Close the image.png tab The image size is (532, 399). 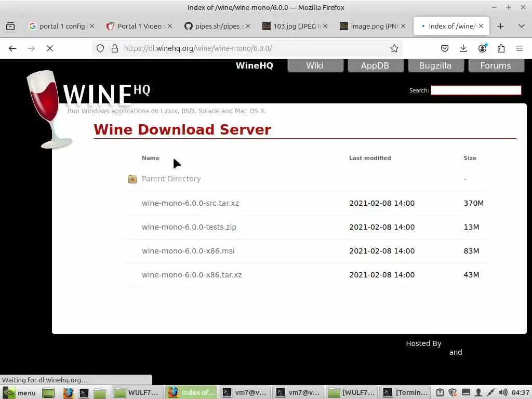click(403, 26)
